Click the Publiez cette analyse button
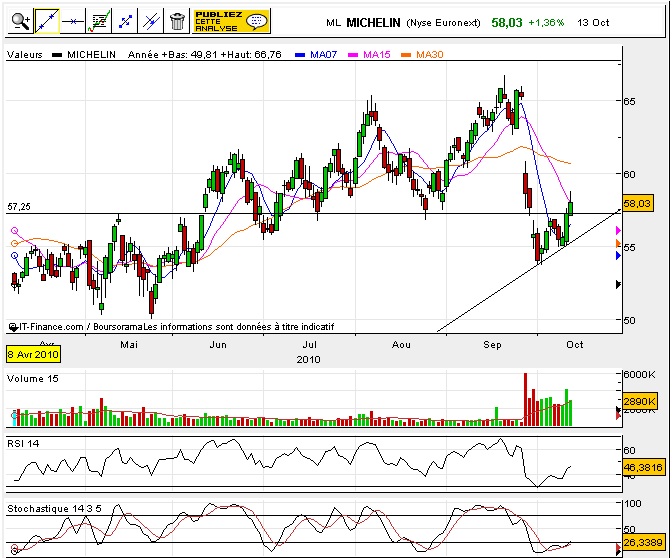The image size is (672, 558). (x=231, y=21)
